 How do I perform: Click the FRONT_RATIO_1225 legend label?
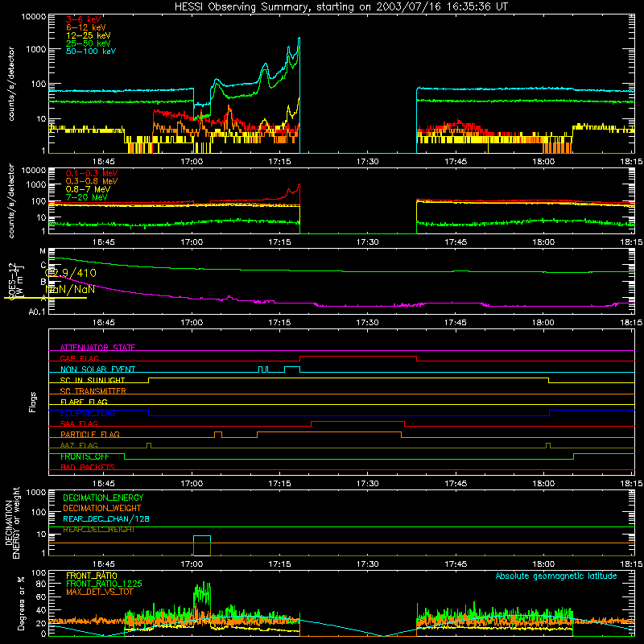(105, 584)
